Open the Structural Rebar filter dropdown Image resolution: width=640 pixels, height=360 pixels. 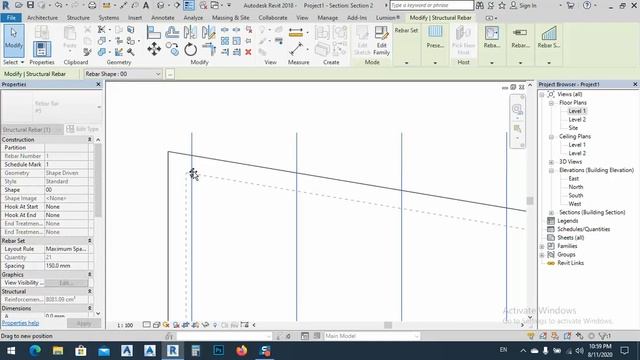32,129
